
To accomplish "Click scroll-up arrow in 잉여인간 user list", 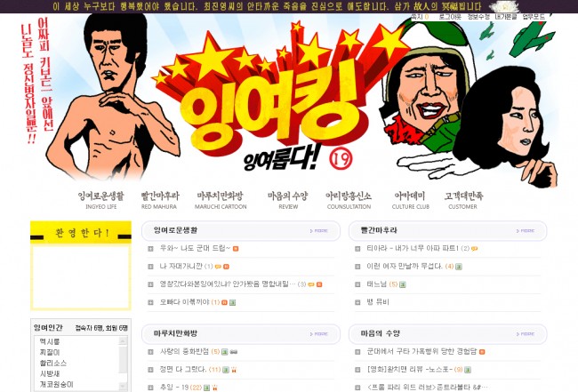I will (x=123, y=341).
